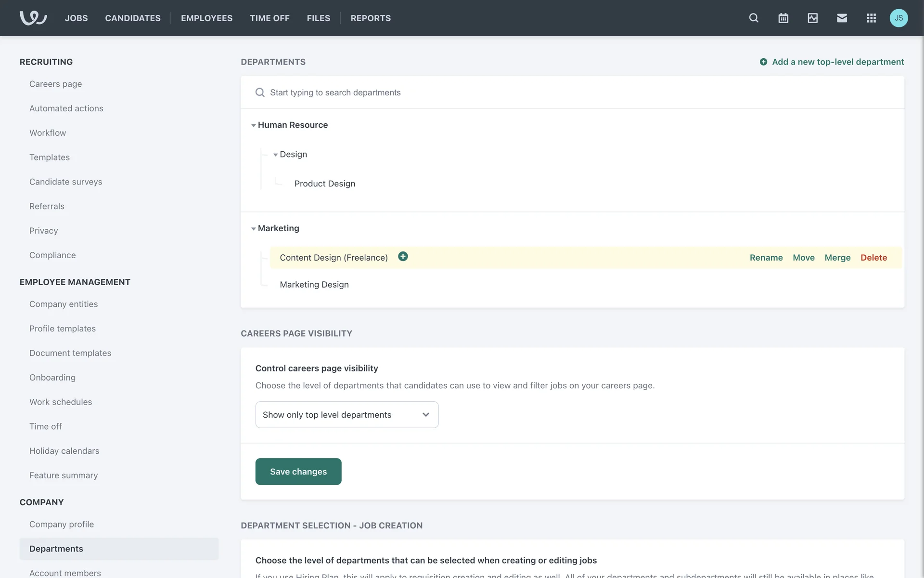The height and width of the screenshot is (578, 924).
Task: Click the JS user avatar
Action: pyautogui.click(x=898, y=18)
